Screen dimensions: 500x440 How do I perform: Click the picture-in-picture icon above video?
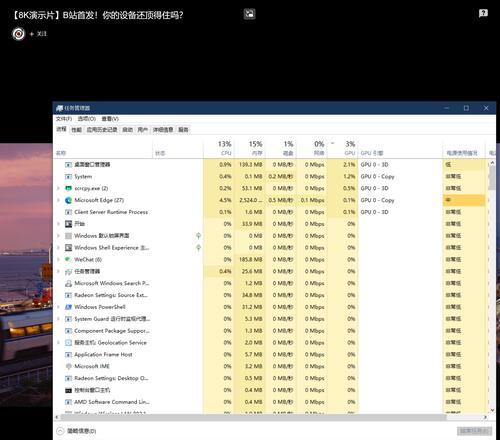coord(249,14)
